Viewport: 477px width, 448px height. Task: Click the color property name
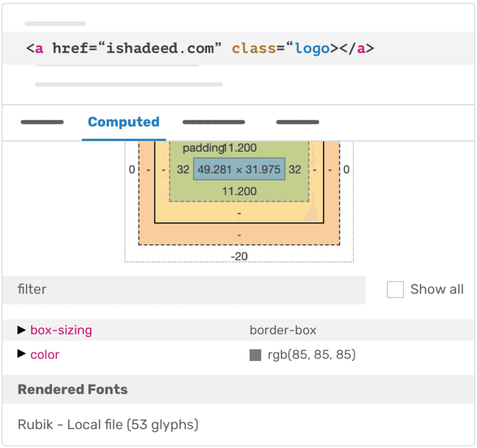tap(44, 355)
